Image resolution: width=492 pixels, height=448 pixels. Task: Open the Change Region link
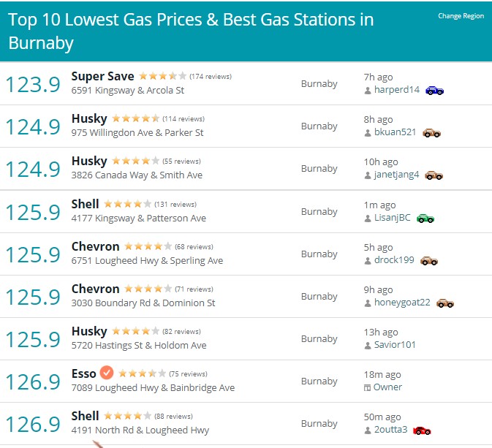point(461,16)
